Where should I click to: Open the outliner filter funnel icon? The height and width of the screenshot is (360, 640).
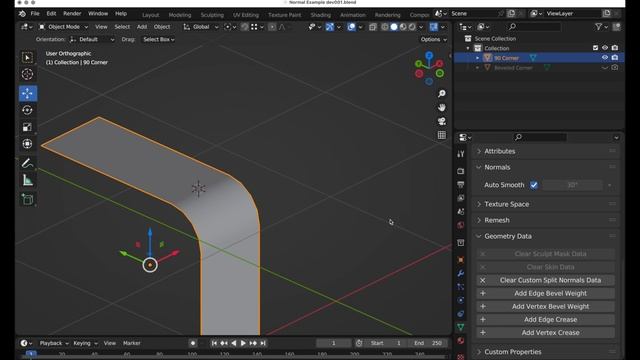[x=598, y=27]
